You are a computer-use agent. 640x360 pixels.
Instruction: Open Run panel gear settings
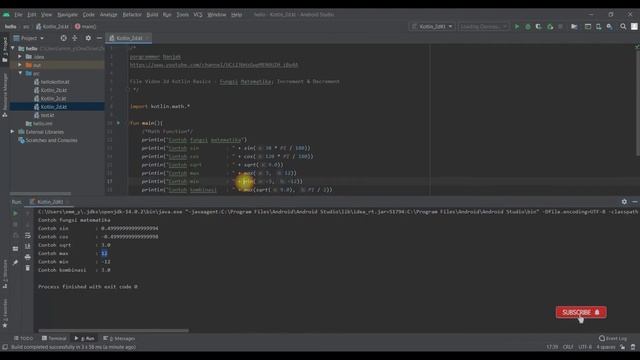(x=624, y=202)
